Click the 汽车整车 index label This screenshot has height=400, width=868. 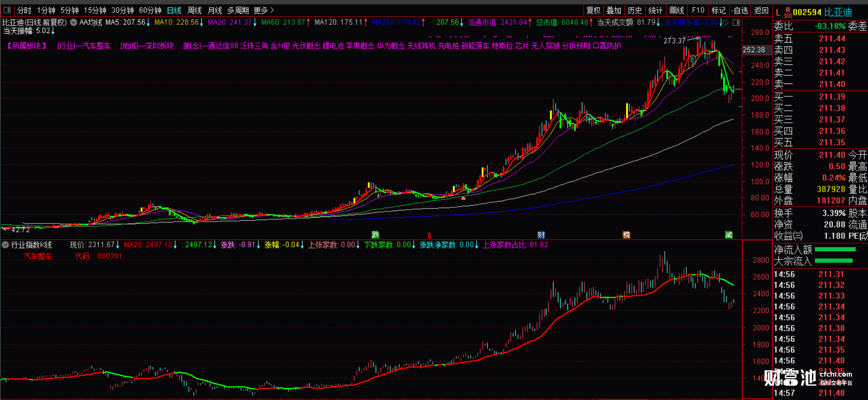[x=38, y=256]
